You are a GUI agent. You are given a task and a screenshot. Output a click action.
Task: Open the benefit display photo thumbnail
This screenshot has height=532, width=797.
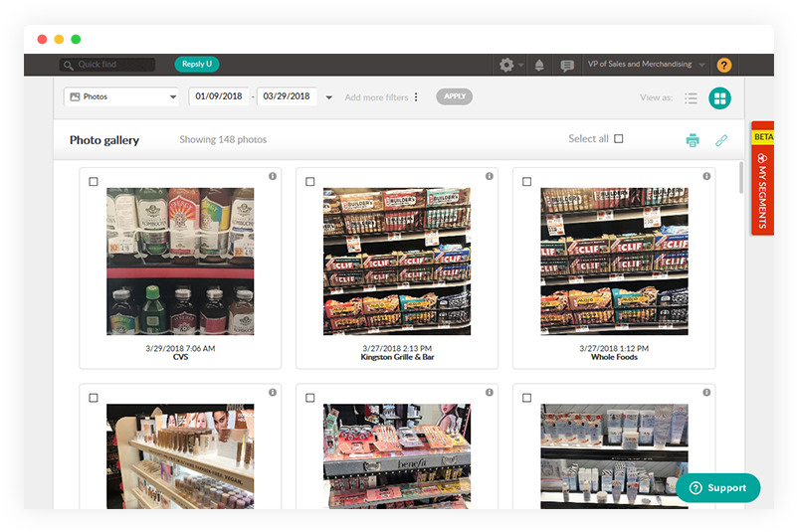click(x=397, y=456)
